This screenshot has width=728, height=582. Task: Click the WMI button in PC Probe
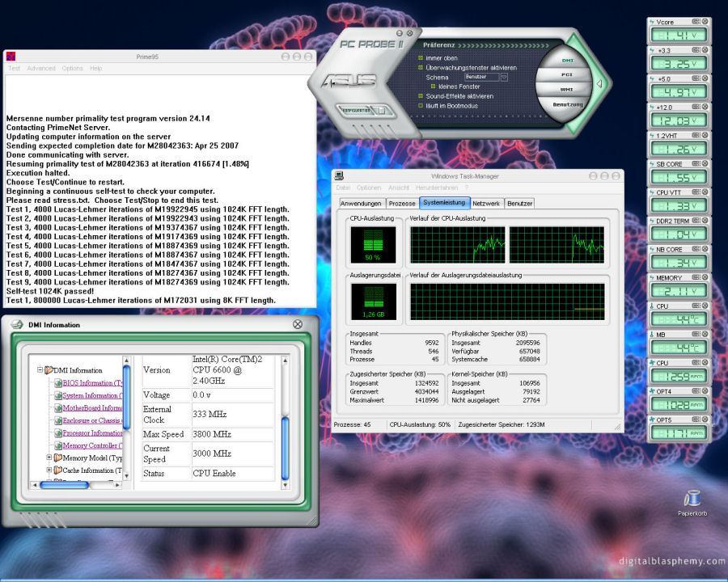[x=566, y=89]
